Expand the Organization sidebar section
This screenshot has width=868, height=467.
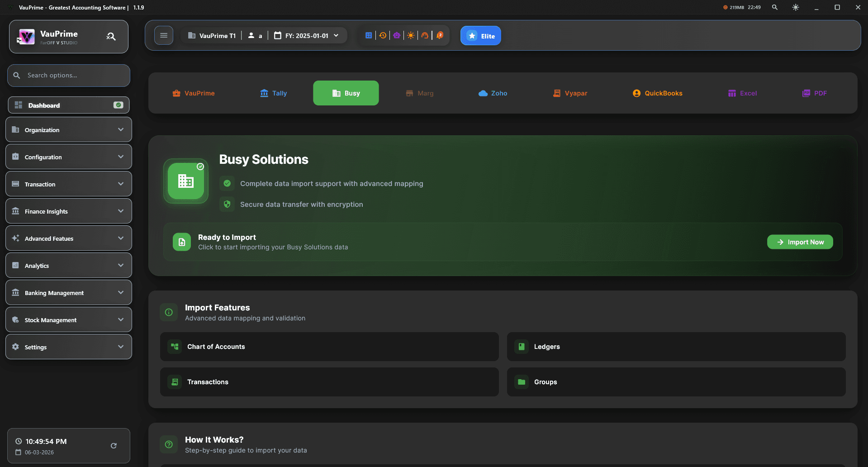point(69,129)
